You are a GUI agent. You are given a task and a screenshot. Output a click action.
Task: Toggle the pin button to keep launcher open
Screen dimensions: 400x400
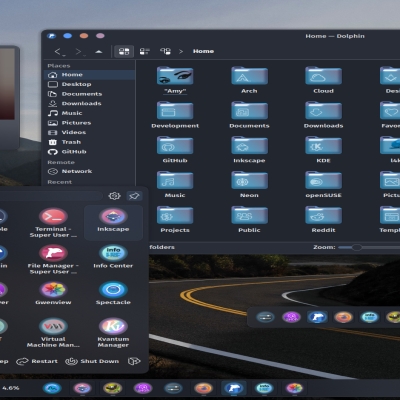tap(134, 196)
